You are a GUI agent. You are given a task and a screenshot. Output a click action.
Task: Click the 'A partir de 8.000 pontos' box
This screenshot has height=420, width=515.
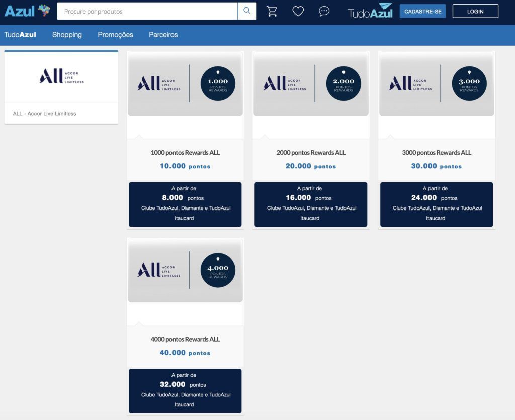pyautogui.click(x=185, y=204)
